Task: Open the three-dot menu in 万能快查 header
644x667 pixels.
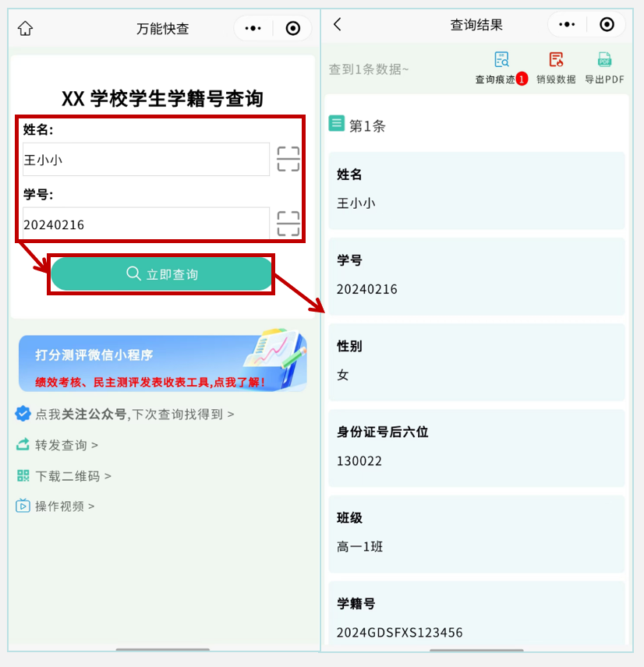Action: pyautogui.click(x=253, y=29)
